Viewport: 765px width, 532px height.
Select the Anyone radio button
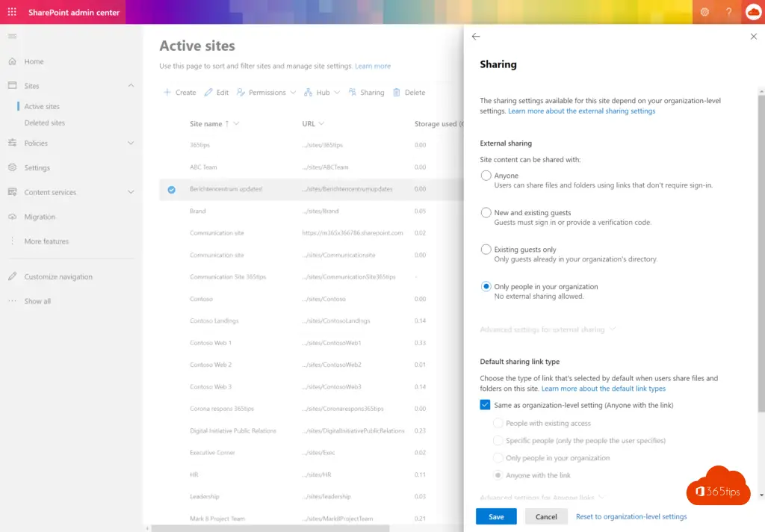pyautogui.click(x=486, y=176)
